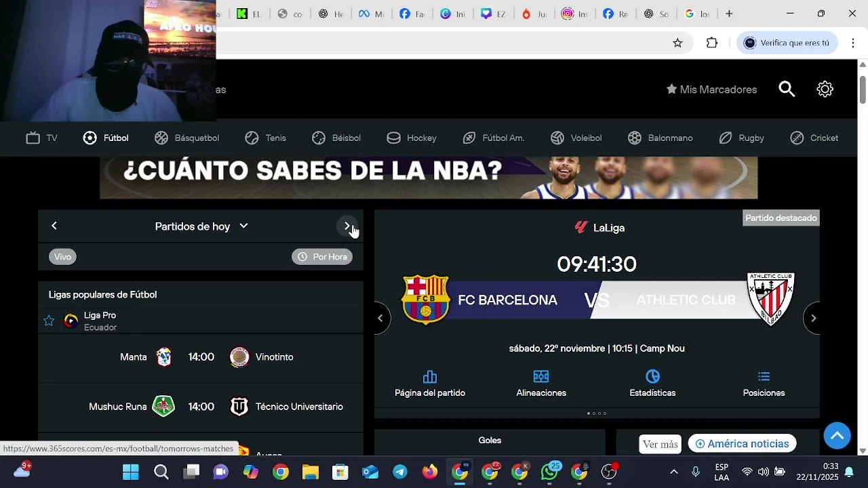Show next featured match

[813, 318]
